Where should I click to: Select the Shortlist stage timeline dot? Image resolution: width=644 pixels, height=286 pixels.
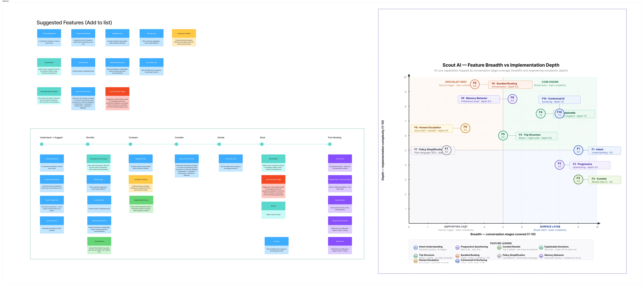pyautogui.click(x=88, y=144)
